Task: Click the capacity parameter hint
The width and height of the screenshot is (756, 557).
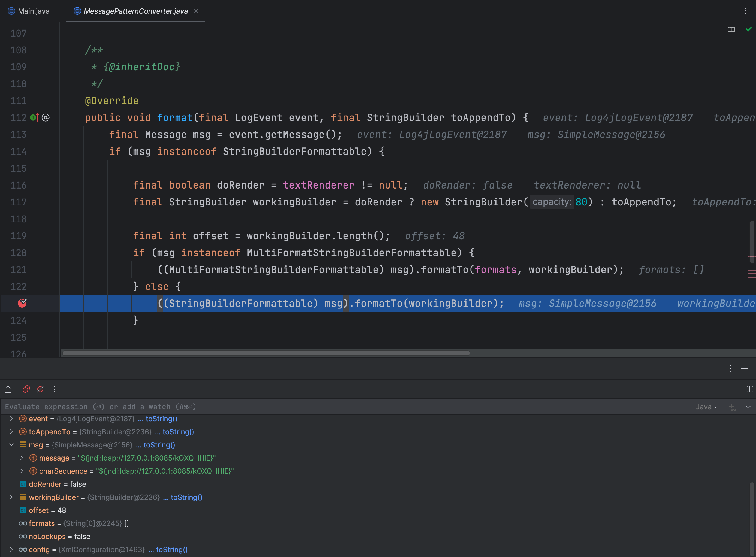Action: (552, 202)
